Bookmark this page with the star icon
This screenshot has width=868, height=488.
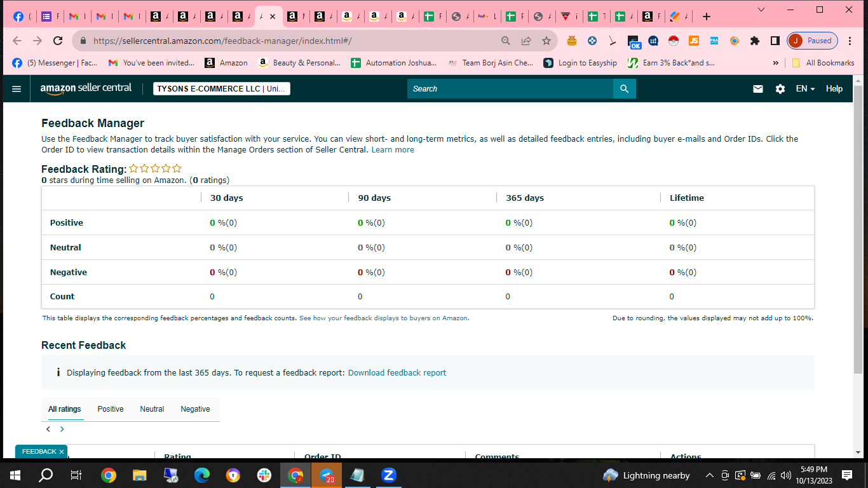[546, 41]
